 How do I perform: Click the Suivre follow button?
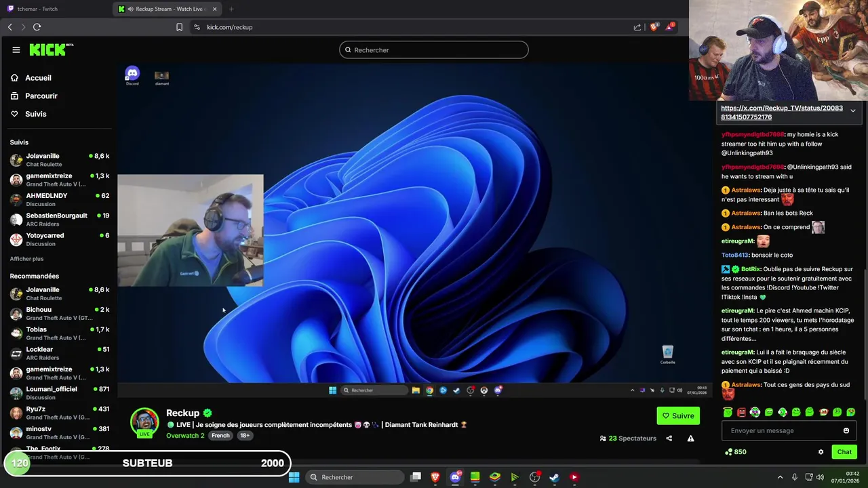[x=678, y=415]
